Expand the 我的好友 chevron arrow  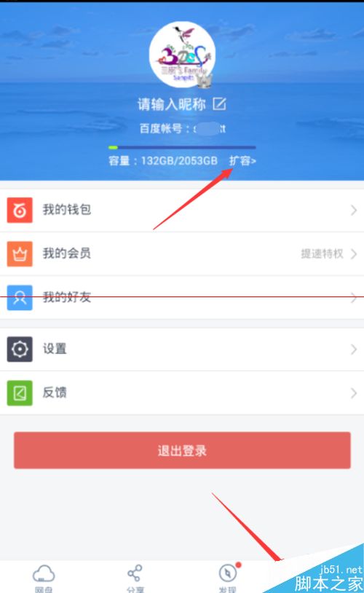(x=353, y=298)
